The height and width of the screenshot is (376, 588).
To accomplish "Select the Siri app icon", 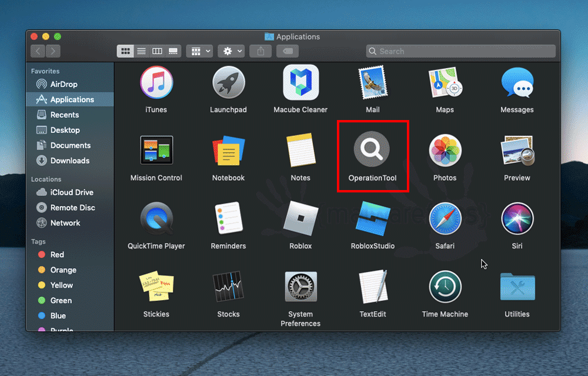I will pyautogui.click(x=517, y=218).
